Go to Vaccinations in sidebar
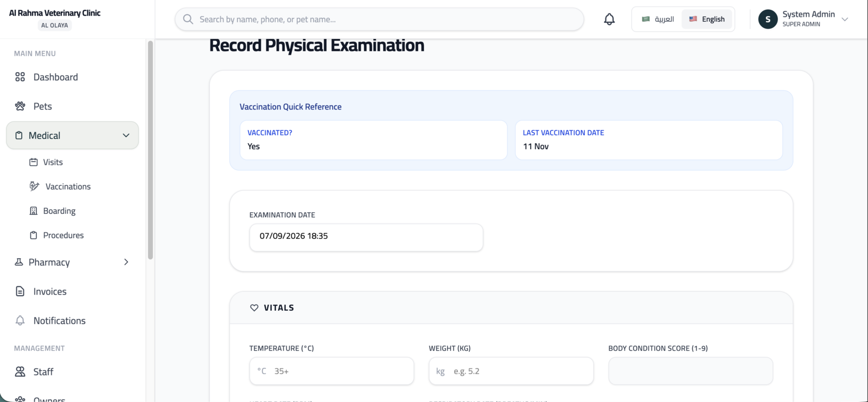 click(x=68, y=187)
